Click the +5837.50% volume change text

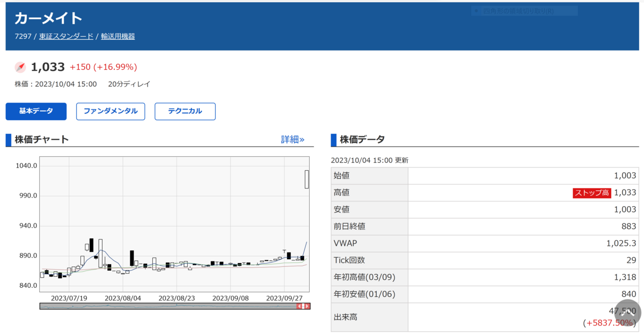tap(610, 323)
